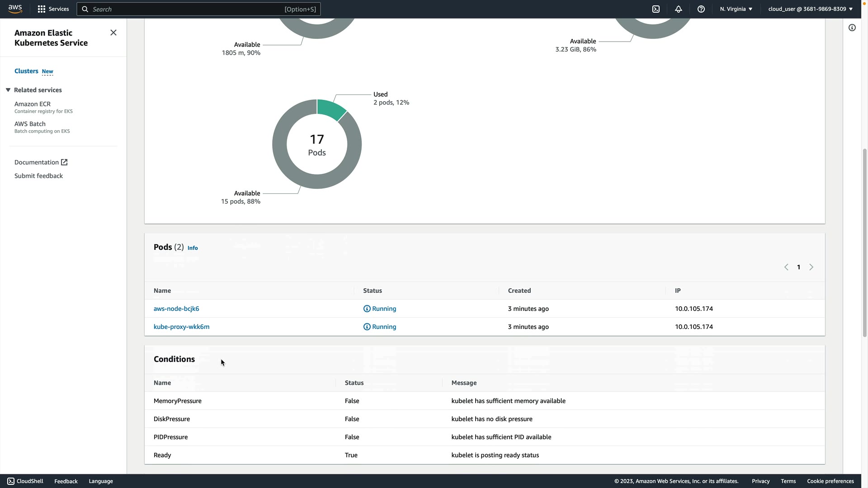
Task: Open the cloud_user account dropdown
Action: coord(810,9)
